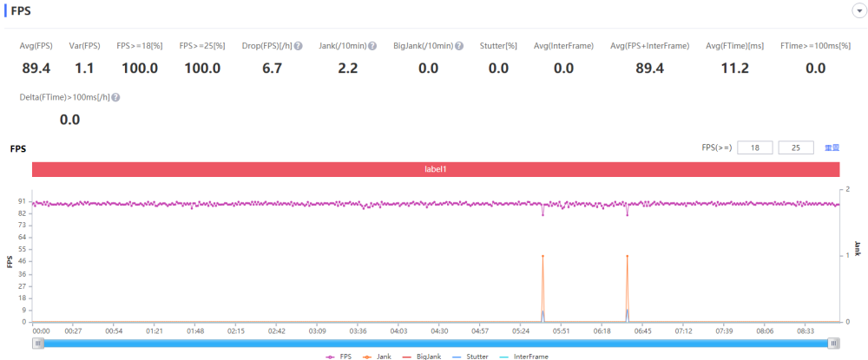Image resolution: width=868 pixels, height=360 pixels.
Task: Click the first Jank spike peak near 05:40
Action: point(542,256)
